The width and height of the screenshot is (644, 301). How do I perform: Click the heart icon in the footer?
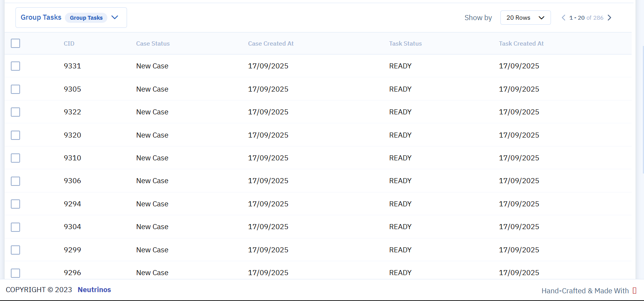(x=634, y=291)
